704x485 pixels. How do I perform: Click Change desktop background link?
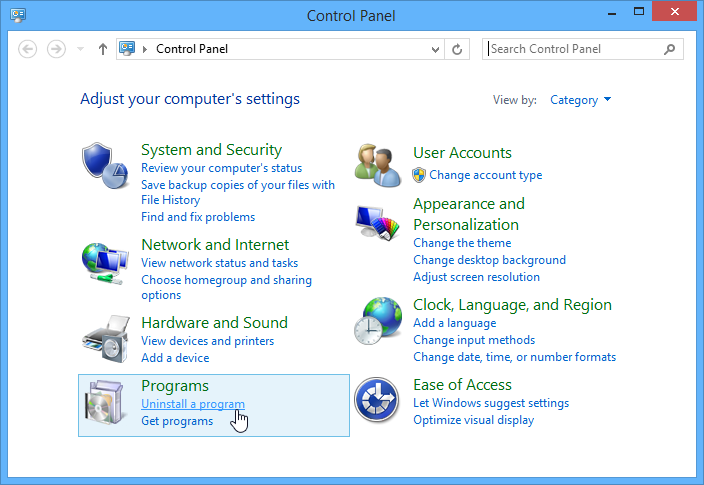point(489,260)
